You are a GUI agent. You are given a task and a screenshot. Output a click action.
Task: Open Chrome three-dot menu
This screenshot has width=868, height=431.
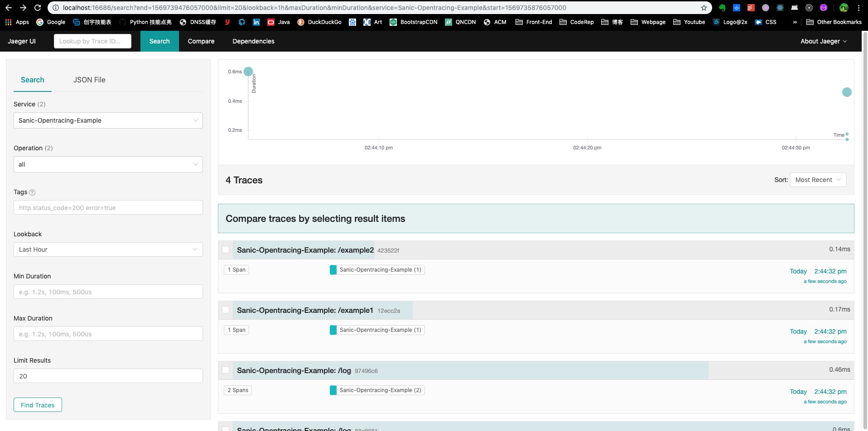858,8
